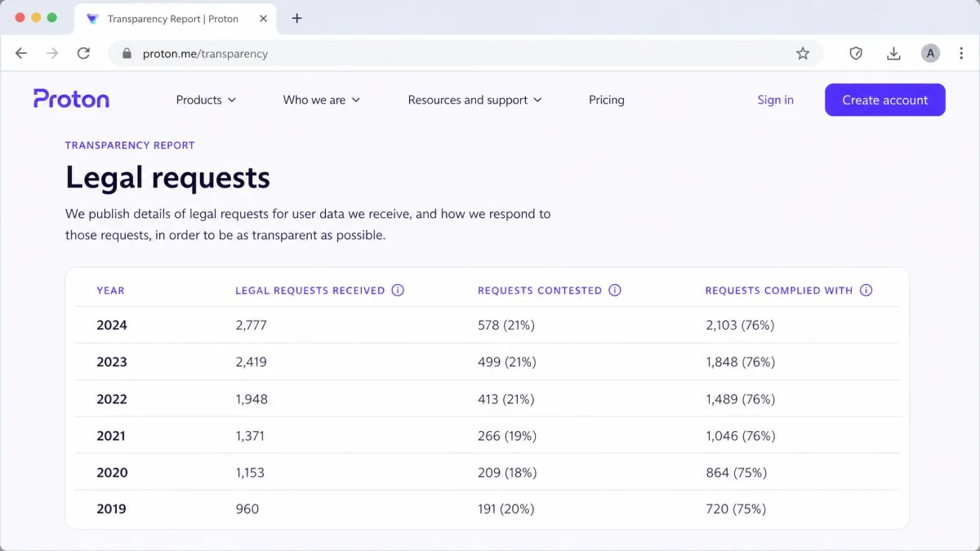Select the 2023 year cell
Image resolution: width=980 pixels, height=551 pixels.
tap(112, 362)
